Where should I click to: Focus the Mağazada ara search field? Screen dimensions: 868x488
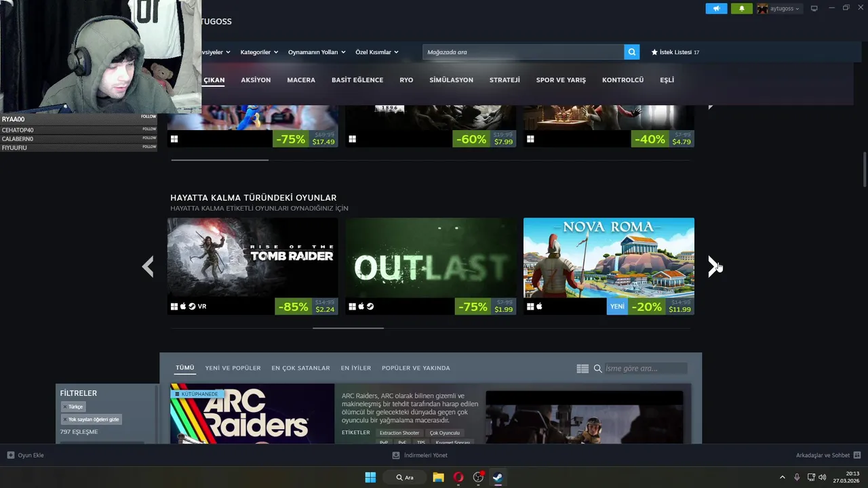point(523,52)
